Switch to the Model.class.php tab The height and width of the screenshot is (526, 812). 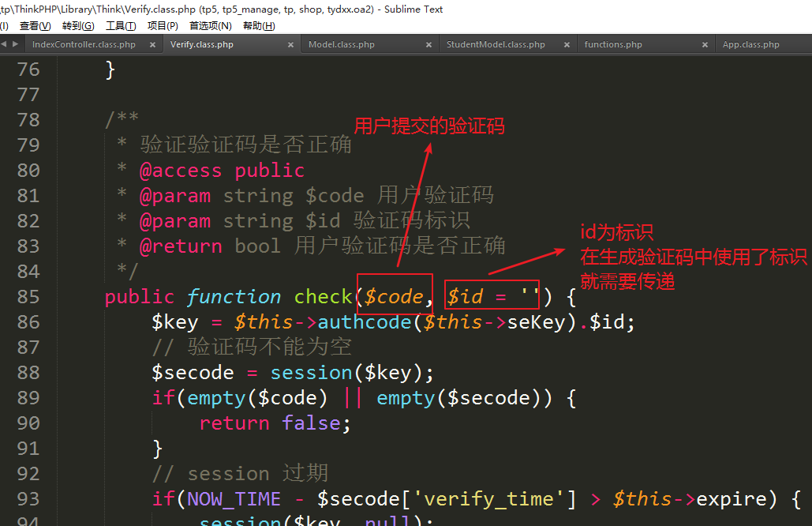[x=341, y=45]
